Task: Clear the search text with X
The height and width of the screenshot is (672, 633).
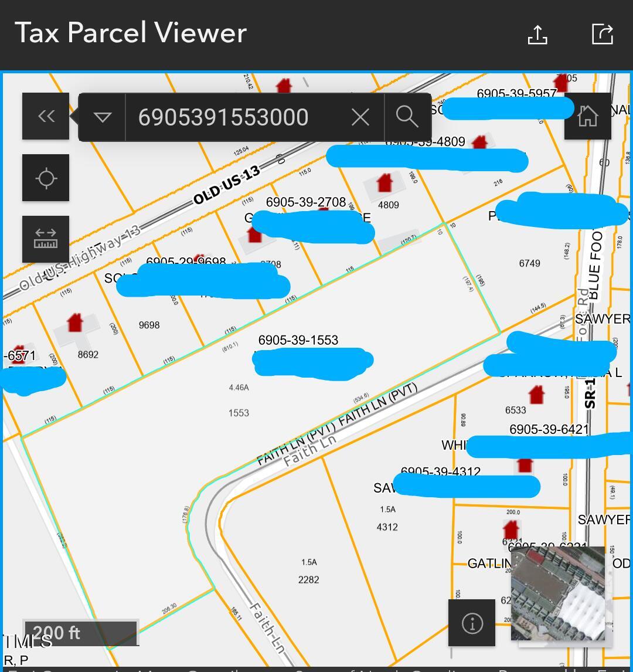Action: [360, 117]
